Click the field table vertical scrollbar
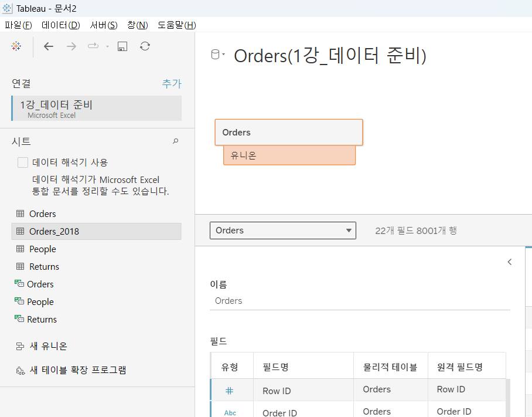Screen dimensions: 532x417 pos(508,398)
